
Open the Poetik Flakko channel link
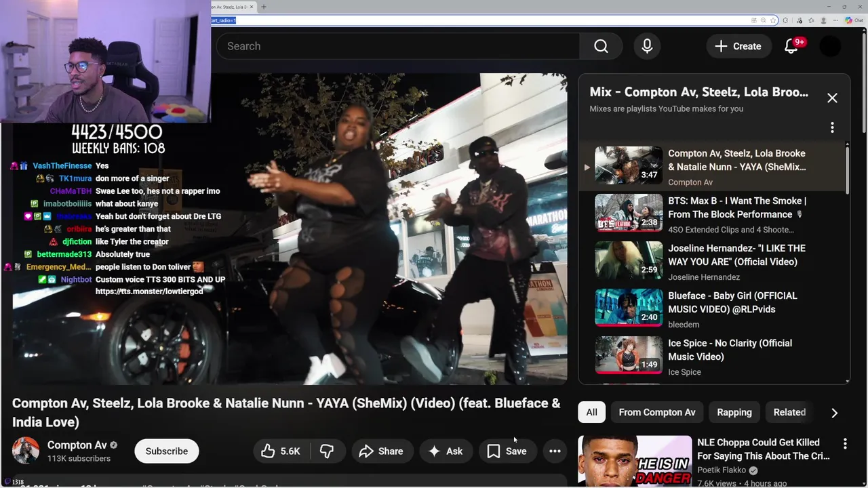click(722, 470)
